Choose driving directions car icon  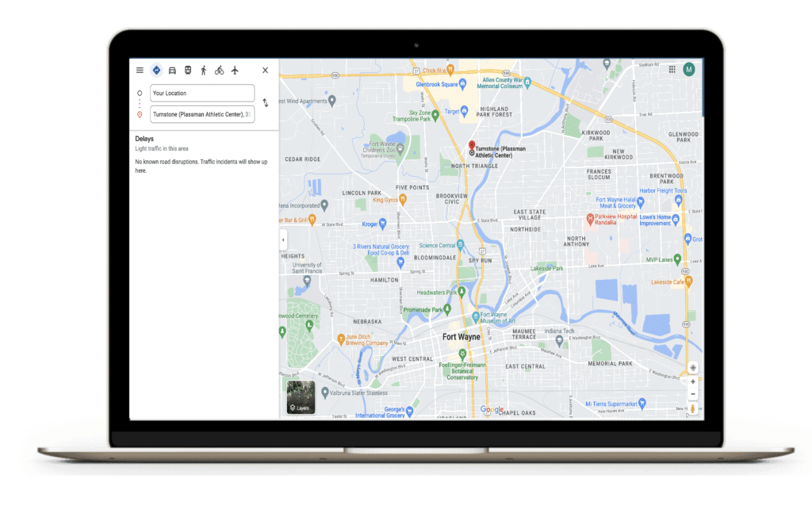tap(172, 70)
